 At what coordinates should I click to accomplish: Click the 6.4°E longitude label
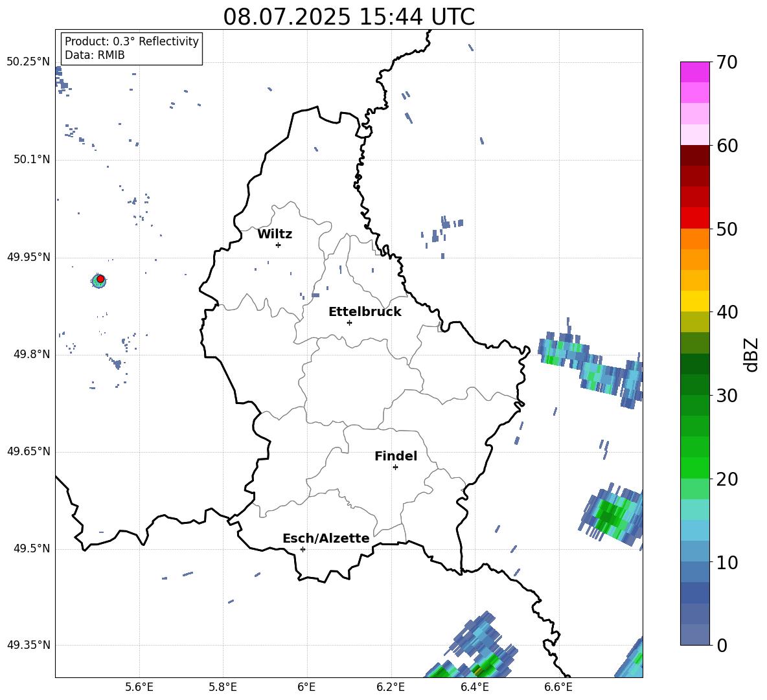click(474, 687)
